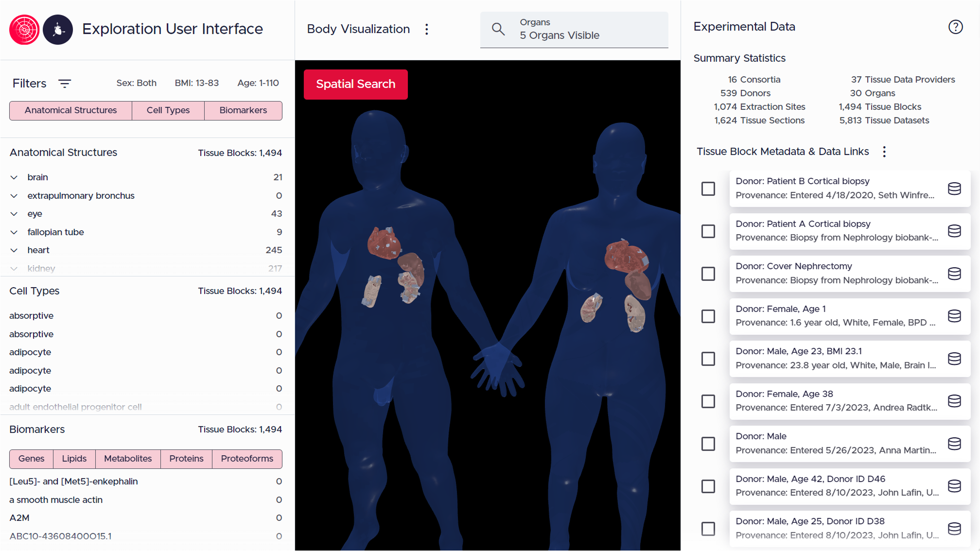Screen dimensions: 980x551
Task: Check Donor: Male, Age 42, Donor ID D46
Action: 708,486
